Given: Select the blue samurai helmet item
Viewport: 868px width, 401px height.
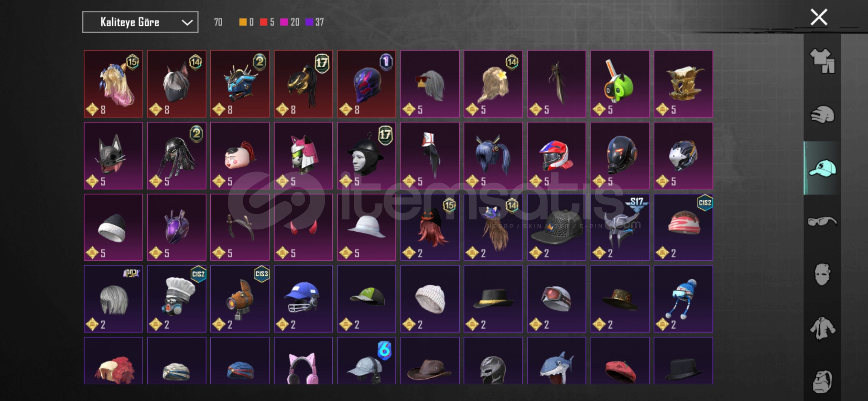Looking at the screenshot, I should [x=240, y=84].
